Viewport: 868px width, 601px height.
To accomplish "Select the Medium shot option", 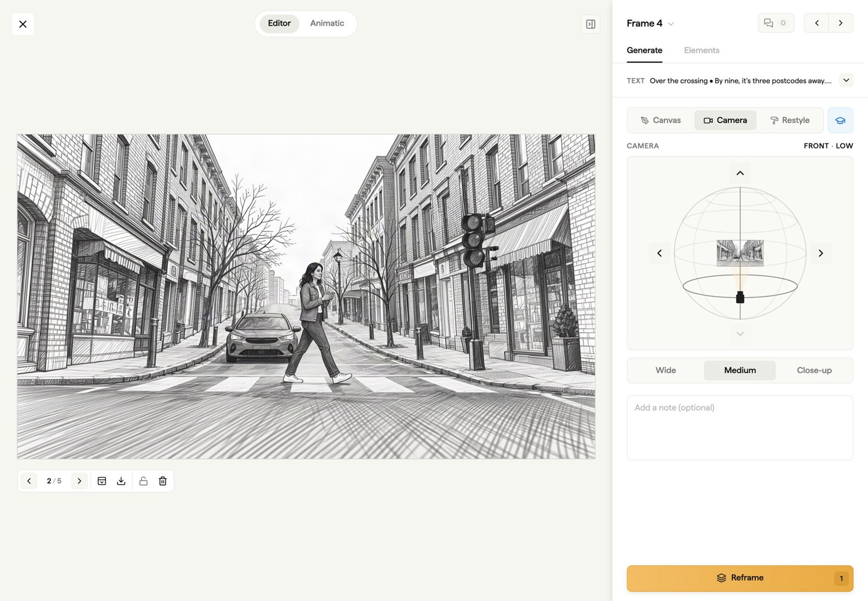I will pyautogui.click(x=740, y=371).
